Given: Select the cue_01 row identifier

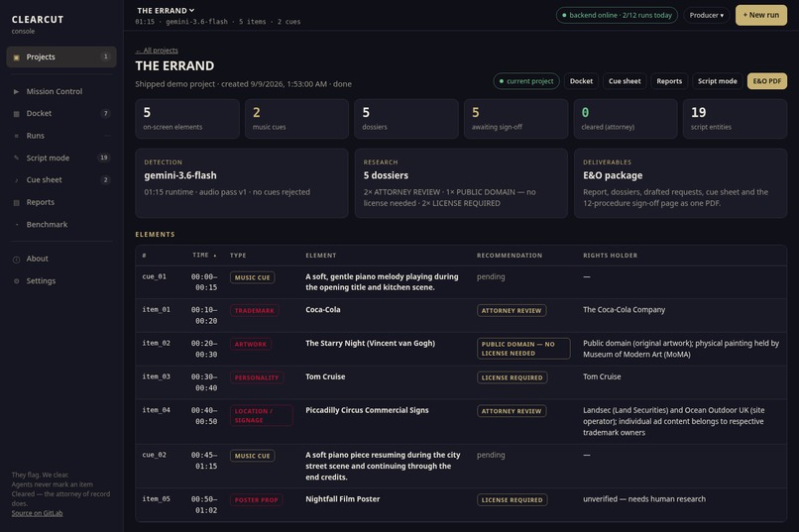Looking at the screenshot, I should pos(155,277).
